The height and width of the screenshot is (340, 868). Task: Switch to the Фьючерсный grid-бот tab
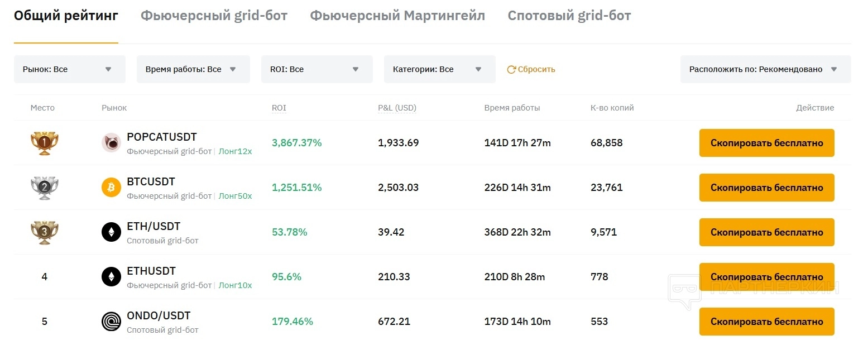[x=214, y=16]
